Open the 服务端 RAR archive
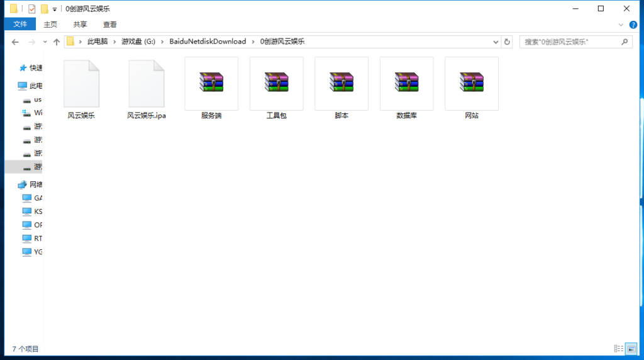644x360 pixels. click(211, 83)
